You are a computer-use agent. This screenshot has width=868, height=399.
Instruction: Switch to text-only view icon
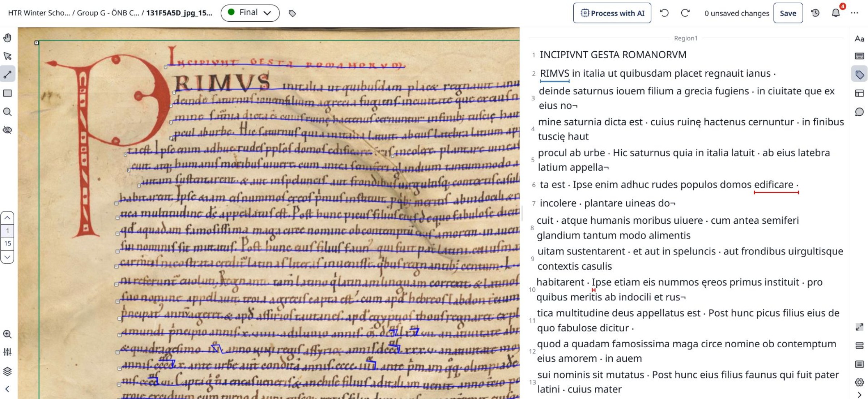pos(859,364)
